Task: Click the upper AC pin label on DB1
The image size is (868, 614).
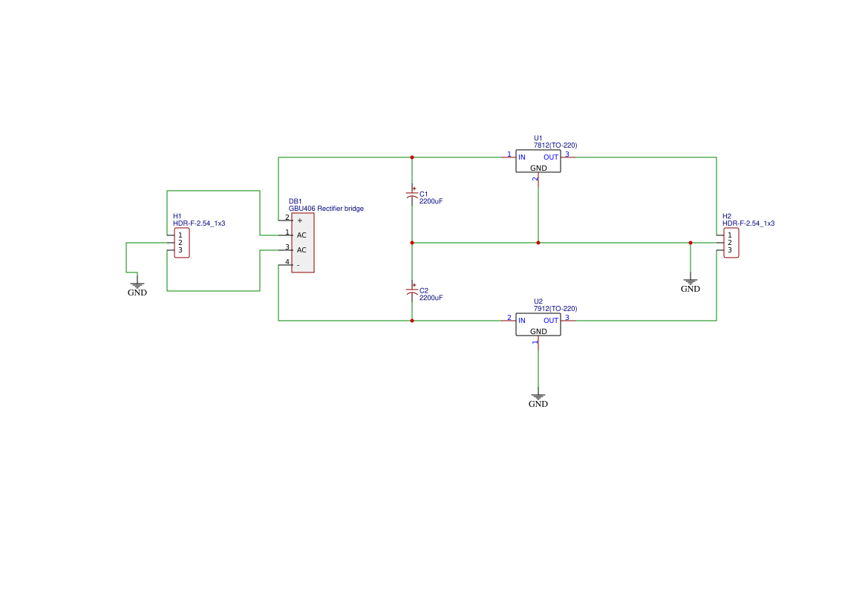Action: click(x=301, y=235)
